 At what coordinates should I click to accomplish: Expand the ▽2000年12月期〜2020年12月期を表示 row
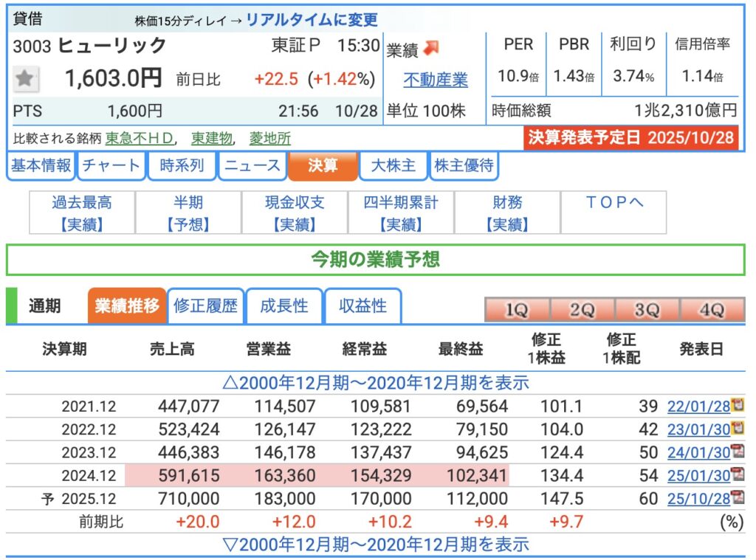[376, 545]
